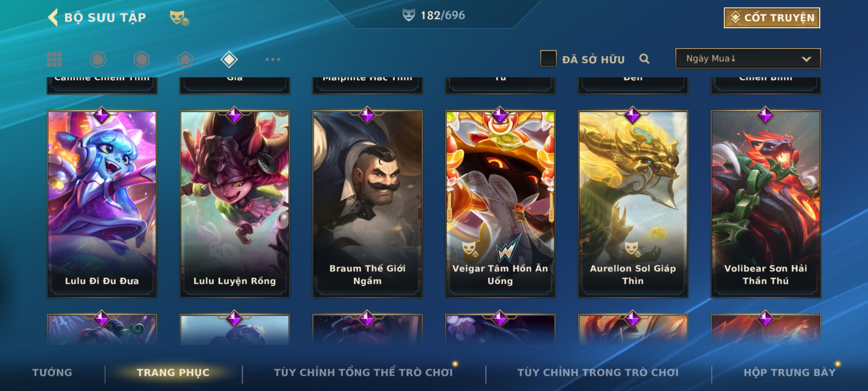Viewport: 868px width, 391px height.
Task: Select Volibear Sơn Hải Thần Thú skin
Action: 766,204
